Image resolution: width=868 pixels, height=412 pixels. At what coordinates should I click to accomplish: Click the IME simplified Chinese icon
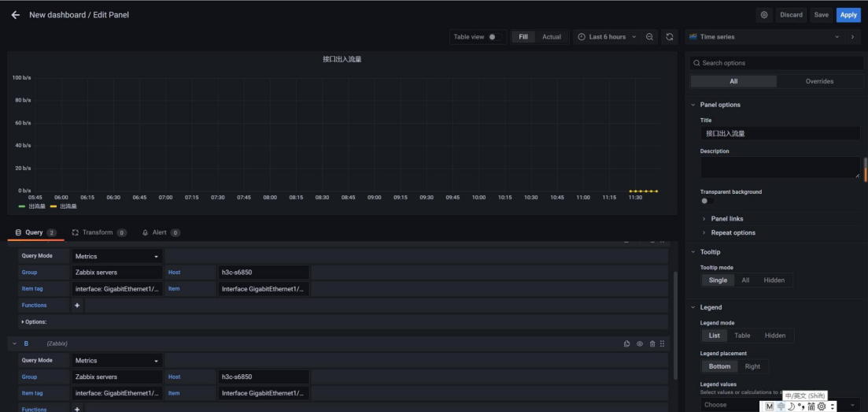tap(811, 406)
